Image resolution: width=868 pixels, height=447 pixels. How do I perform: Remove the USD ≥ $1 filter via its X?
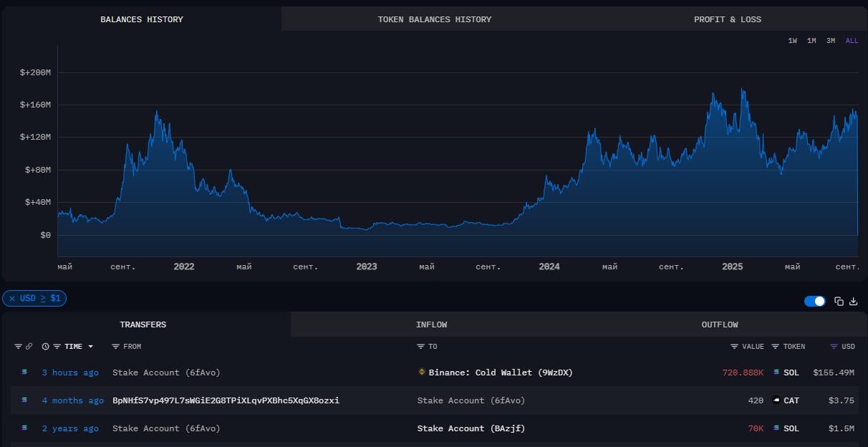pyautogui.click(x=11, y=298)
